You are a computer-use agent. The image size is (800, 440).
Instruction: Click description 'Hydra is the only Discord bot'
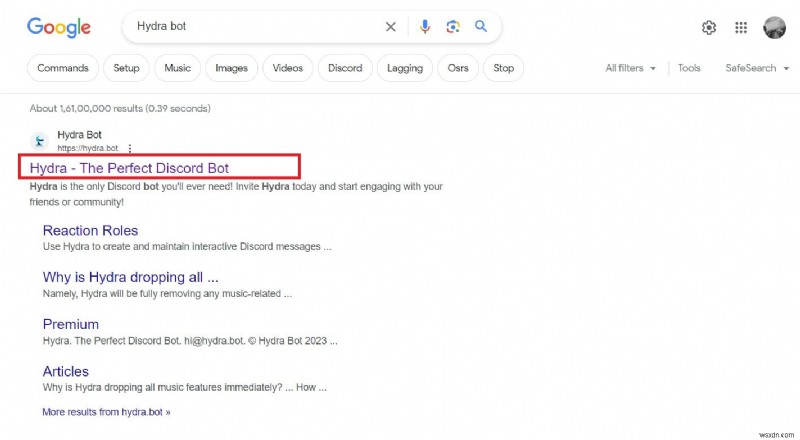click(236, 194)
